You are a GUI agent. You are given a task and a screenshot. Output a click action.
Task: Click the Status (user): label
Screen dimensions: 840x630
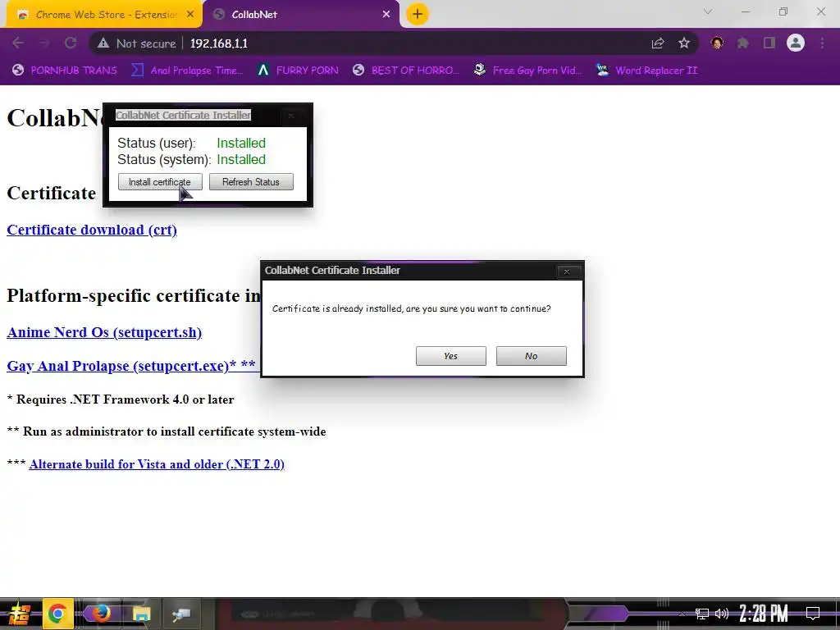(x=157, y=143)
